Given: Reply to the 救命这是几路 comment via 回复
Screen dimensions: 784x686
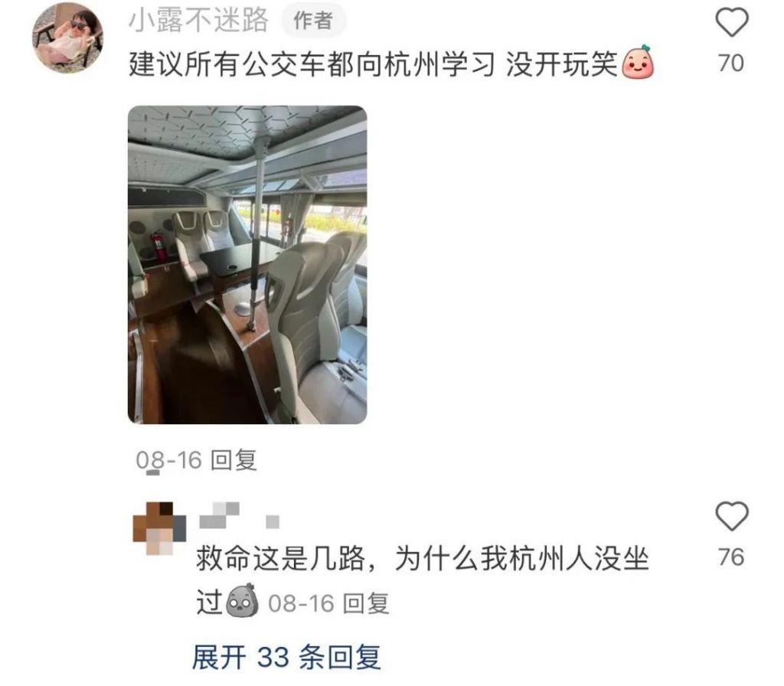Looking at the screenshot, I should tap(366, 603).
